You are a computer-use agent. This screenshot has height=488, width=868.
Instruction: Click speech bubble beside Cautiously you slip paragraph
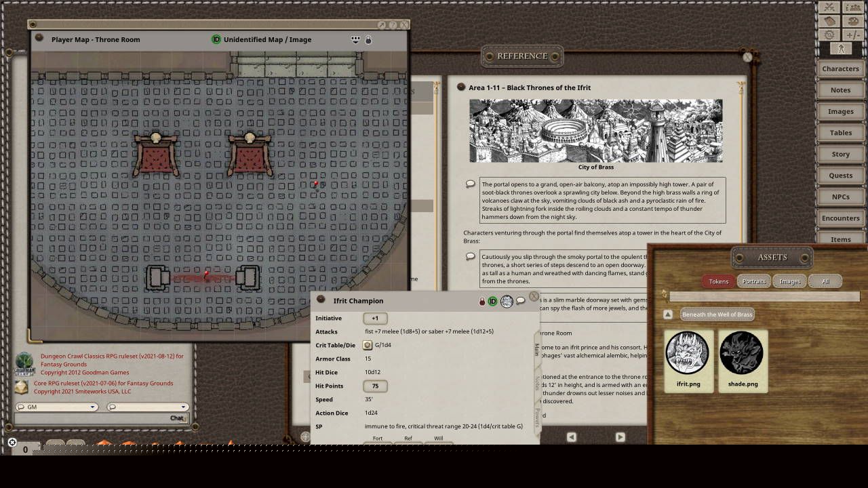click(471, 257)
